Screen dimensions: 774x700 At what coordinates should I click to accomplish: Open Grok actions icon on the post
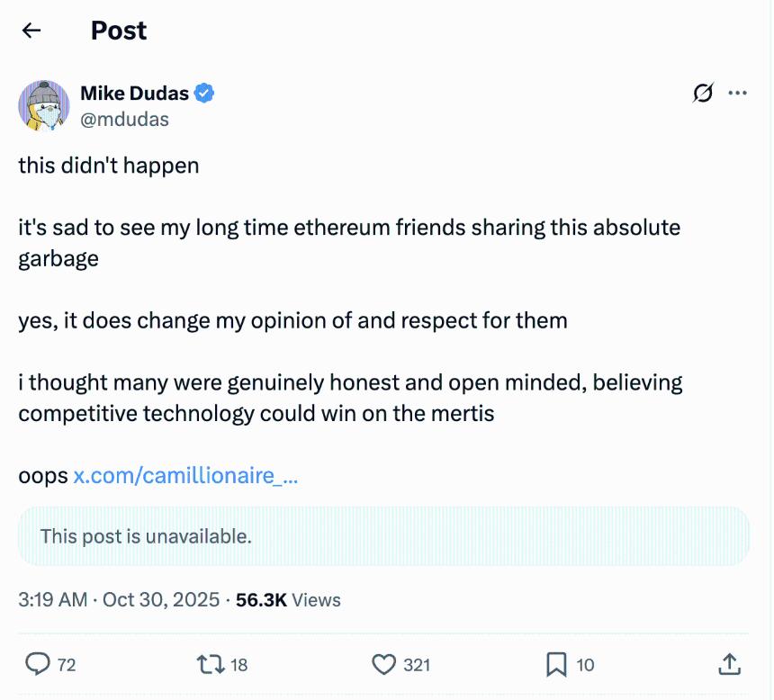point(703,93)
